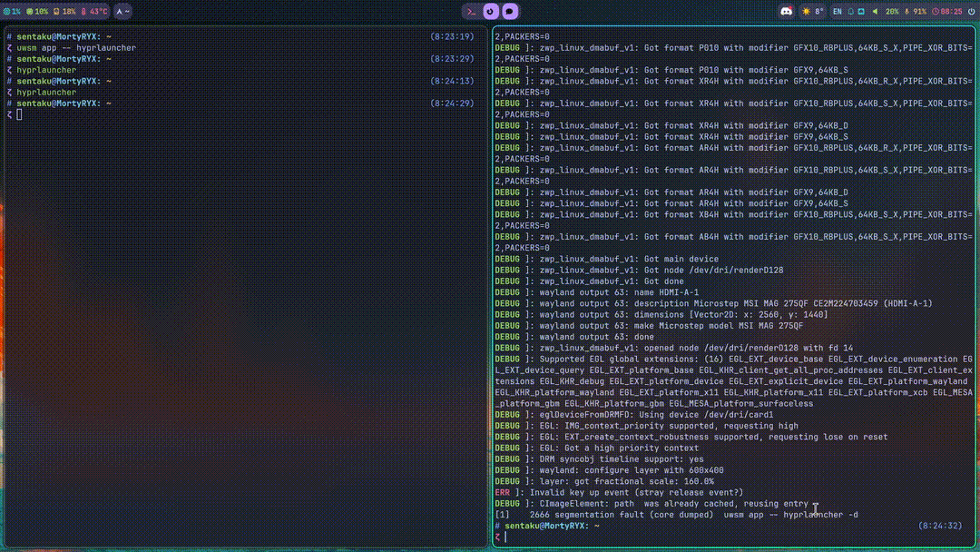
Task: Switch the EN keyboard layout indicator
Action: click(837, 12)
